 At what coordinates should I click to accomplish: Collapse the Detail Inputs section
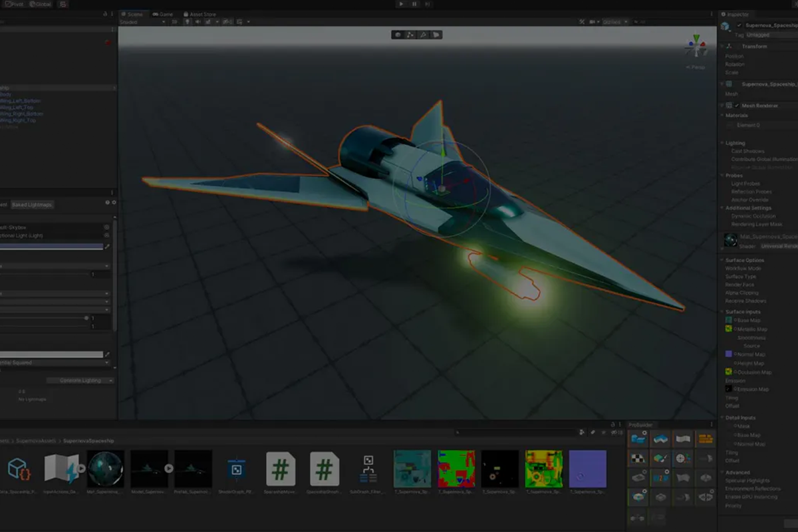point(723,418)
